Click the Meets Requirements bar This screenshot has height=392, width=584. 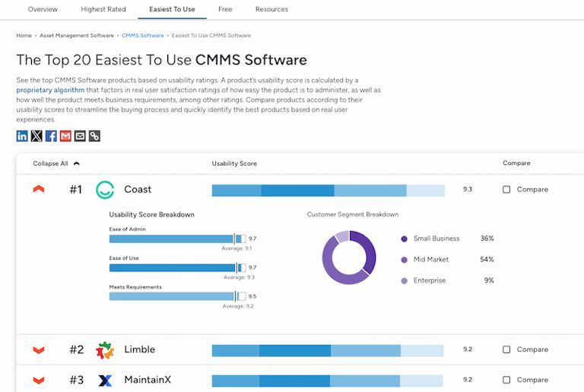[x=178, y=296]
